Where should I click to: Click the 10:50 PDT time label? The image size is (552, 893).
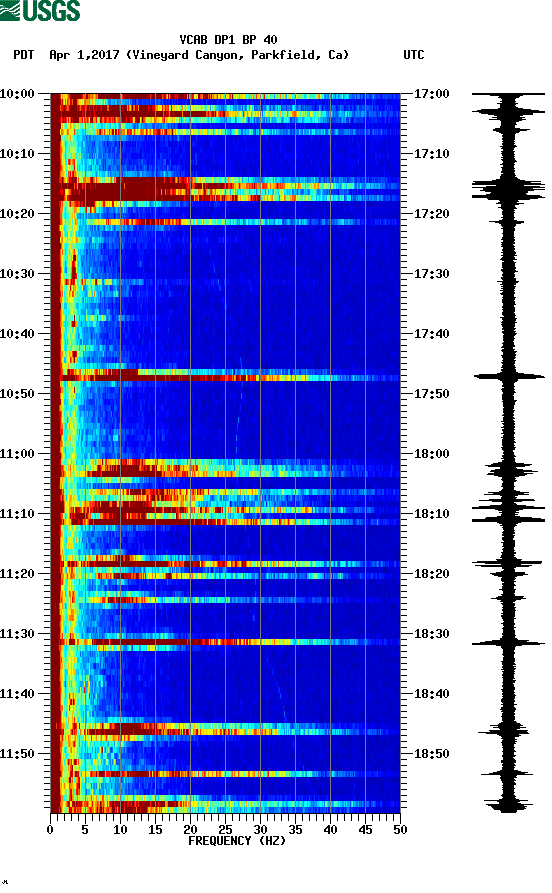(x=17, y=394)
